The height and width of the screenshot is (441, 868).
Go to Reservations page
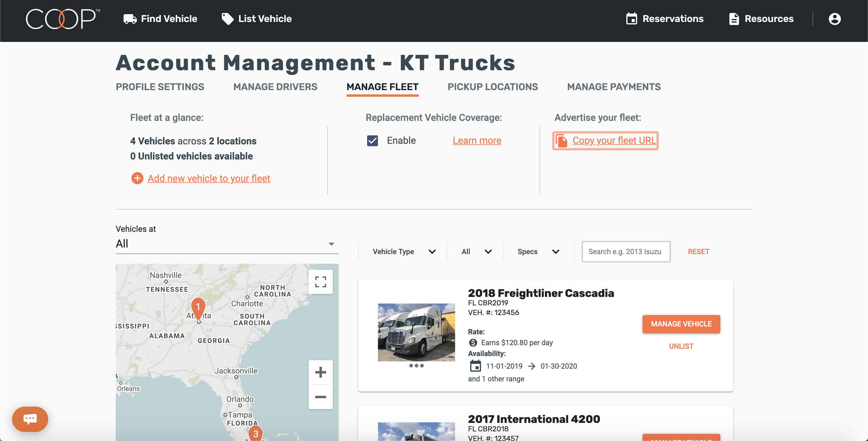click(665, 19)
